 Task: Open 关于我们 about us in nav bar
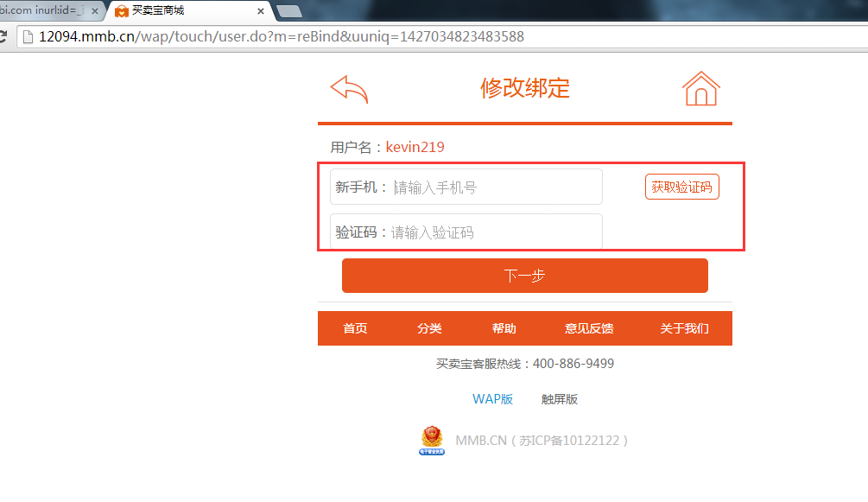[684, 328]
